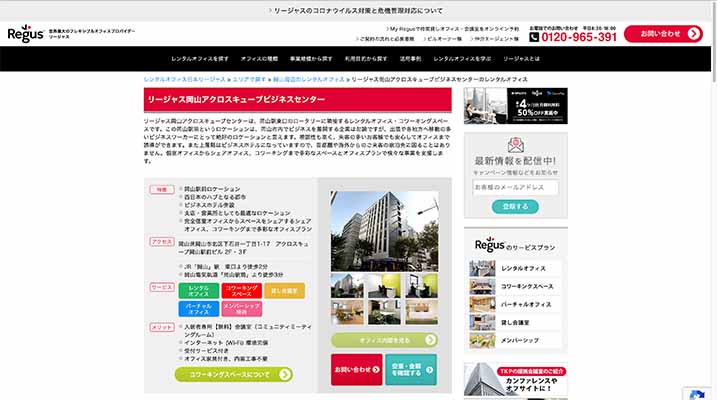Click the green レンタルオフィス service tag
Viewport: 717px width, 400px height.
(x=198, y=291)
